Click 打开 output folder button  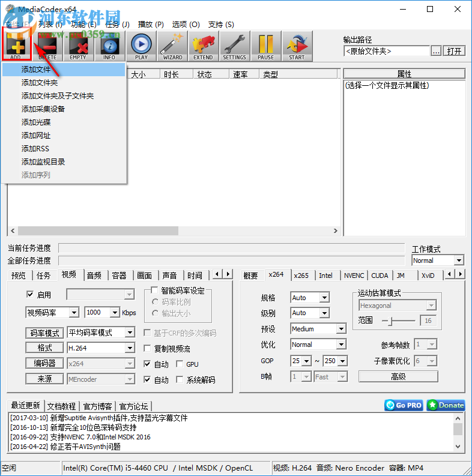[x=454, y=51]
